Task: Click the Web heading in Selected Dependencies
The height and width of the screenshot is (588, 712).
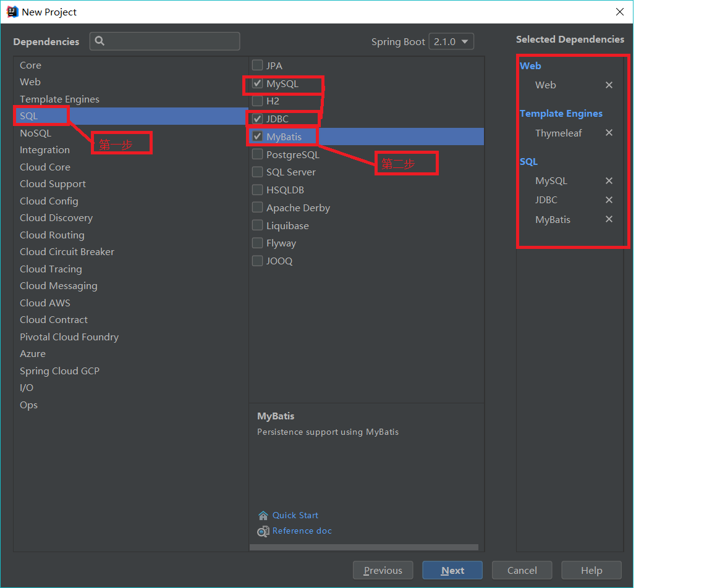Action: tap(530, 66)
